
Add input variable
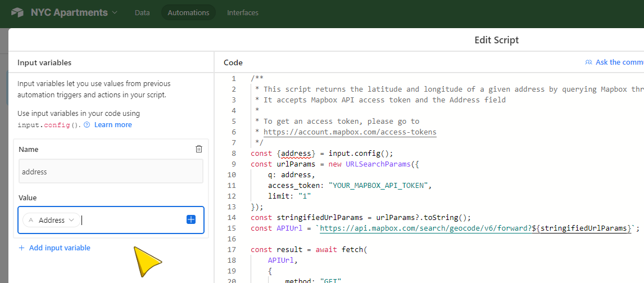point(54,248)
